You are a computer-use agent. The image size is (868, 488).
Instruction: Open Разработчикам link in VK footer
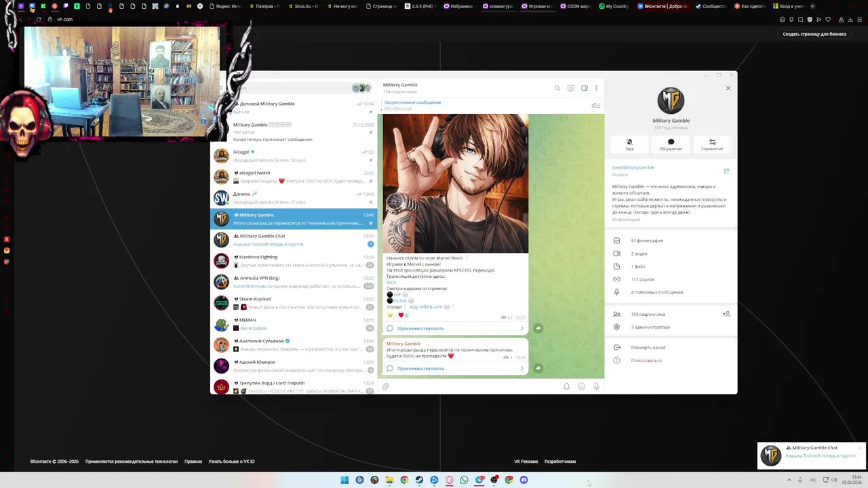point(560,462)
